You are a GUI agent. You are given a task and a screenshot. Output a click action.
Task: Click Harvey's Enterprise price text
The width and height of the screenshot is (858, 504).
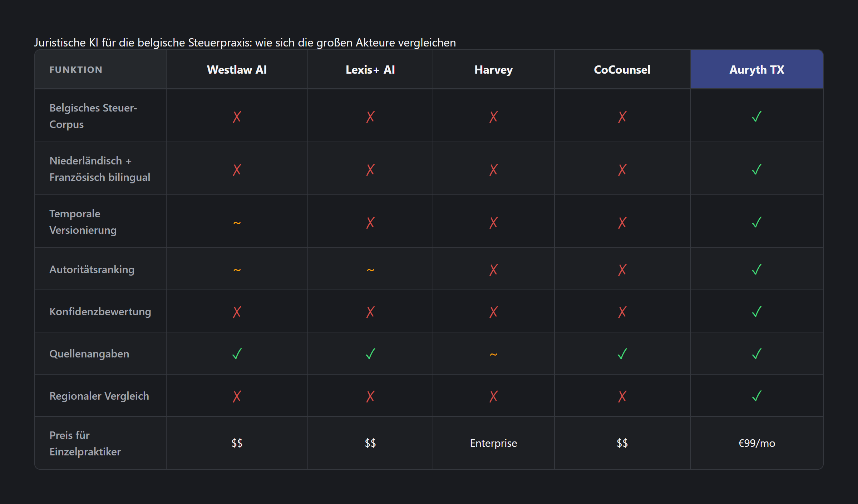coord(493,443)
